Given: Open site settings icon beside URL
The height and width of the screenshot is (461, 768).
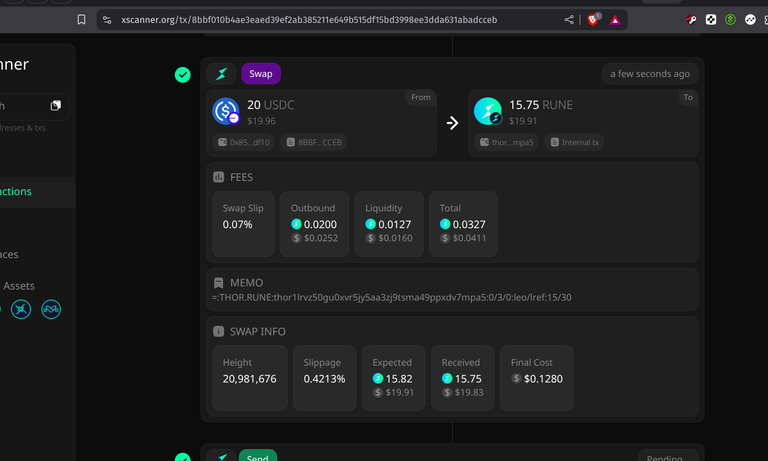Looking at the screenshot, I should click(x=107, y=20).
